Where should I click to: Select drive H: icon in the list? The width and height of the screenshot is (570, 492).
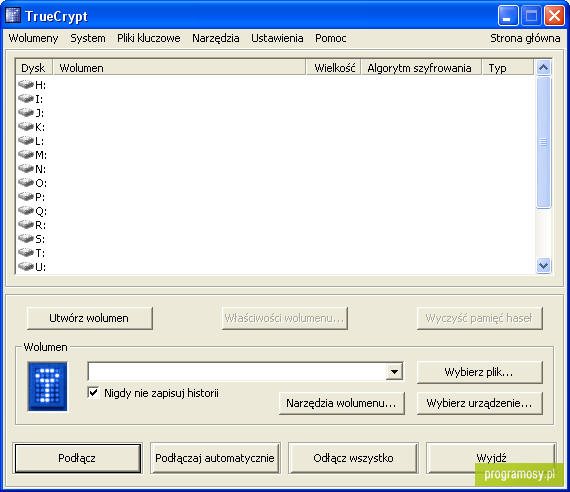click(x=26, y=85)
